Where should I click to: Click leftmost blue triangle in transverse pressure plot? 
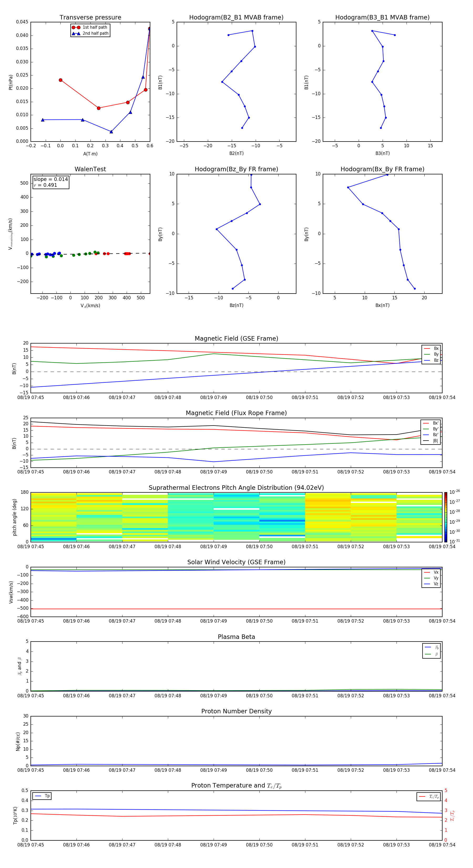(43, 120)
